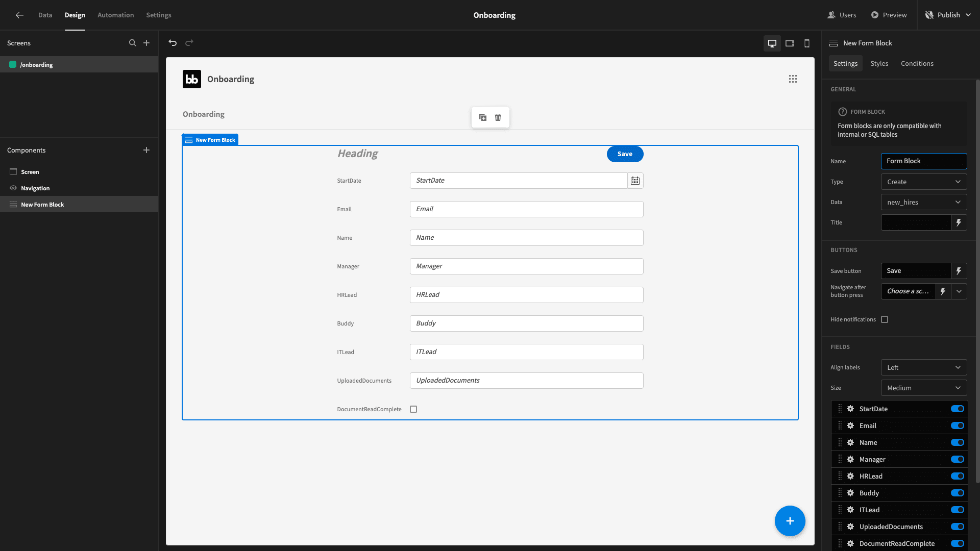Switch to mobile preview mode
The image size is (980, 551).
point(807,43)
